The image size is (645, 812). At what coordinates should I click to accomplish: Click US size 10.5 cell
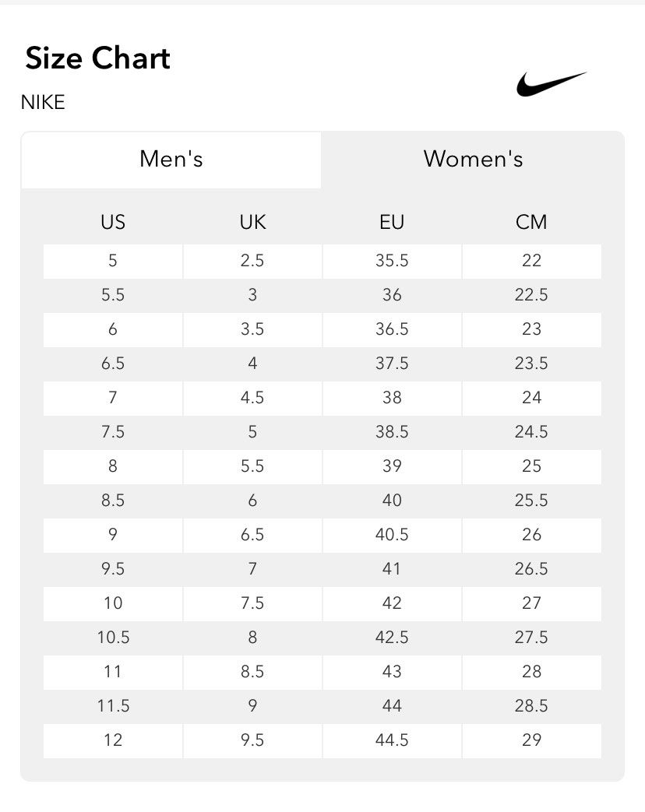pyautogui.click(x=113, y=638)
